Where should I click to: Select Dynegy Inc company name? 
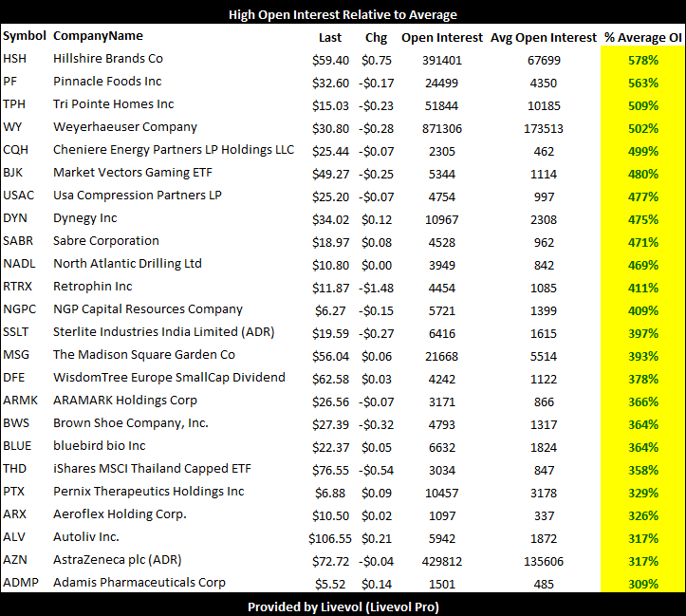click(x=84, y=218)
